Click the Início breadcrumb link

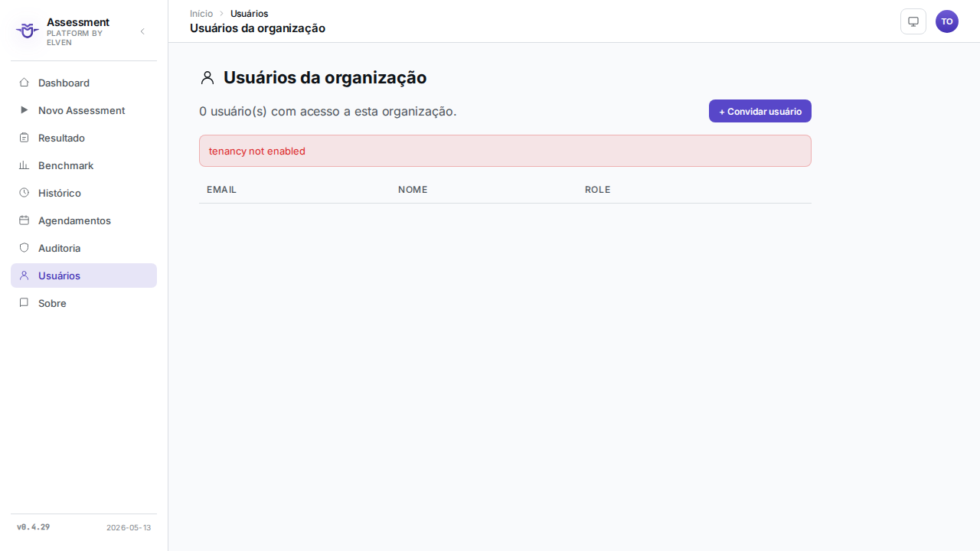pyautogui.click(x=201, y=14)
